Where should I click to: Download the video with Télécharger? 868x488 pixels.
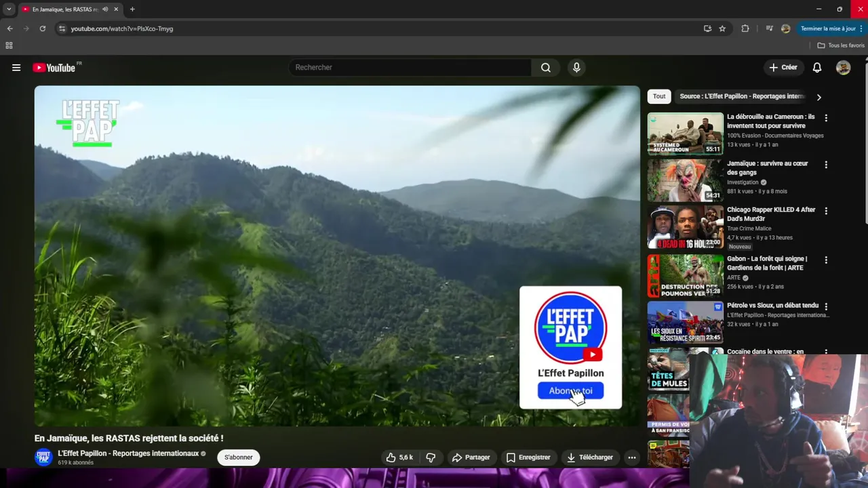coord(590,457)
